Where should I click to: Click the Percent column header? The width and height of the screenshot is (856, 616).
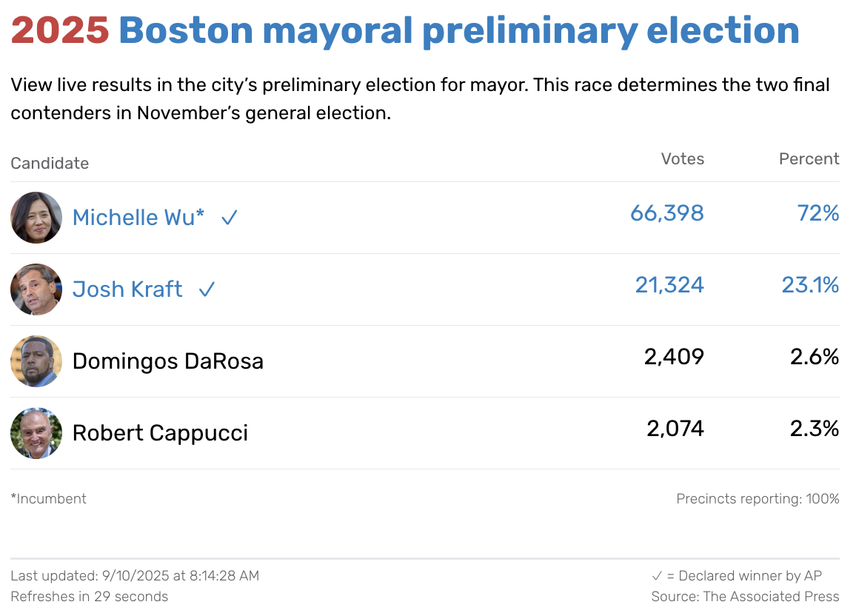tap(809, 159)
